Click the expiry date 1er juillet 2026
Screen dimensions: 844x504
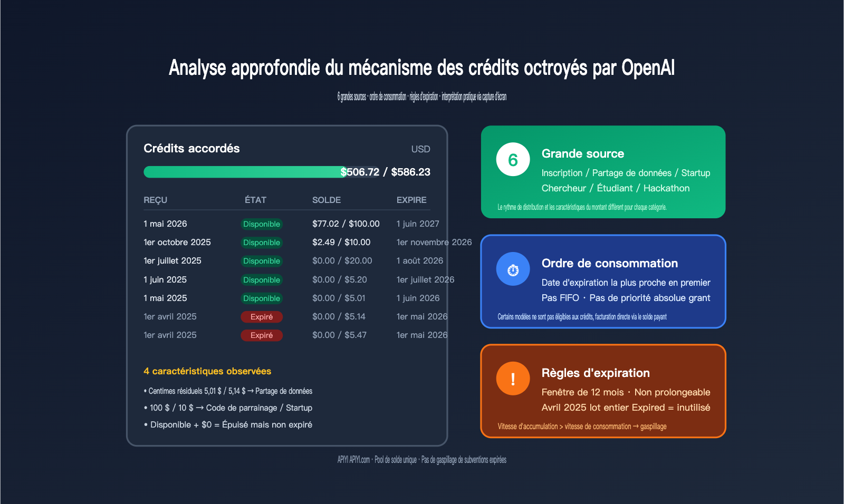(x=425, y=279)
